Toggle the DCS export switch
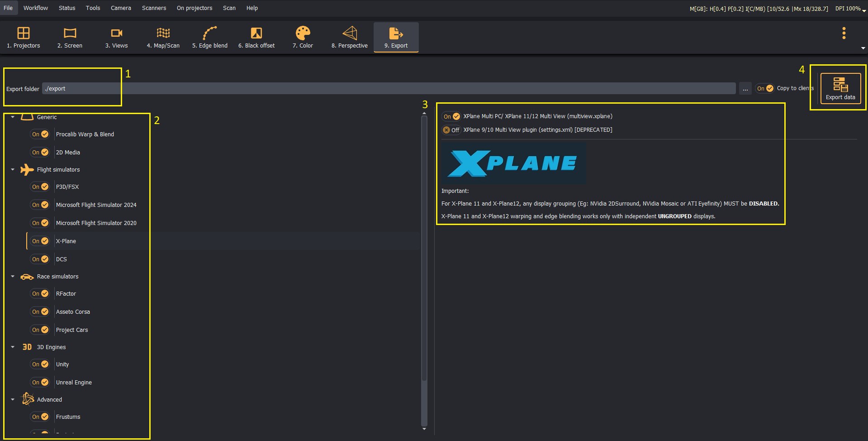 (40, 259)
